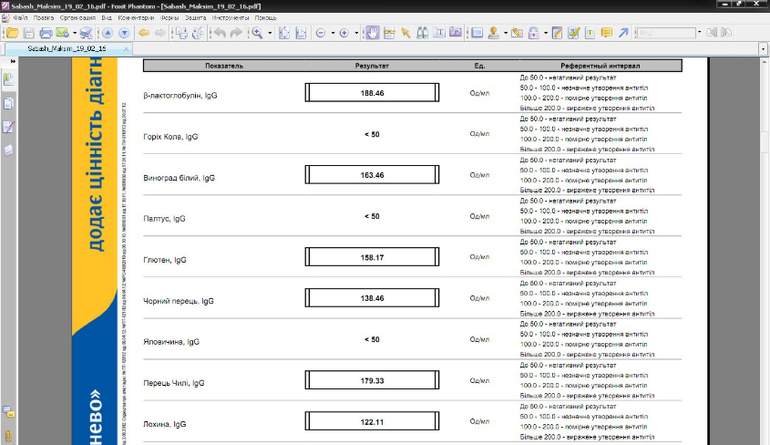Viewport: 770px width, 445px height.
Task: Select the blue Arrow drawing tool
Action: [x=623, y=33]
